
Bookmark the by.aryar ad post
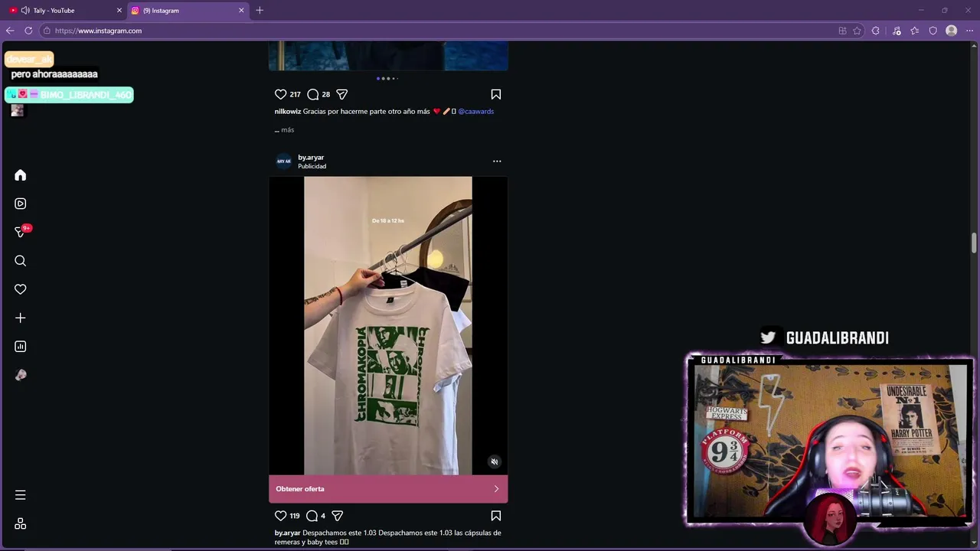coord(496,516)
